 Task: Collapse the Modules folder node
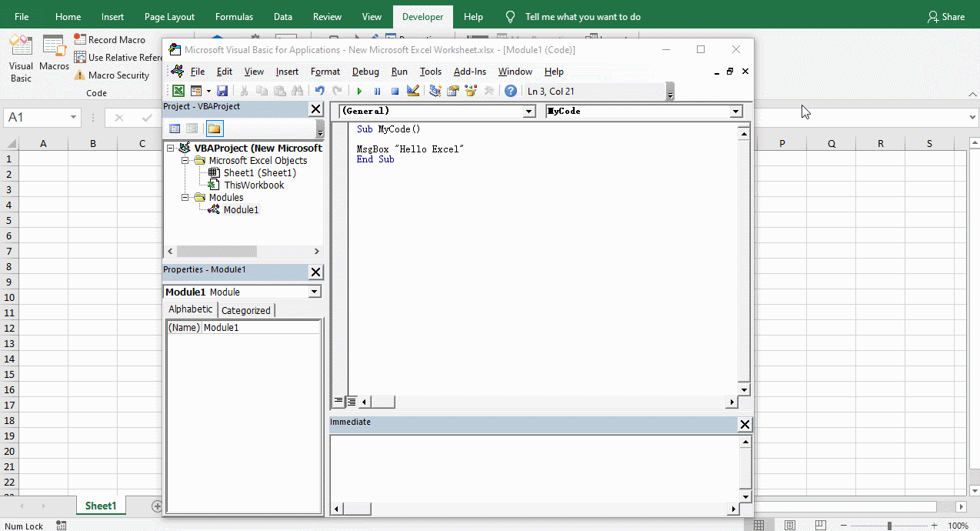(x=185, y=197)
